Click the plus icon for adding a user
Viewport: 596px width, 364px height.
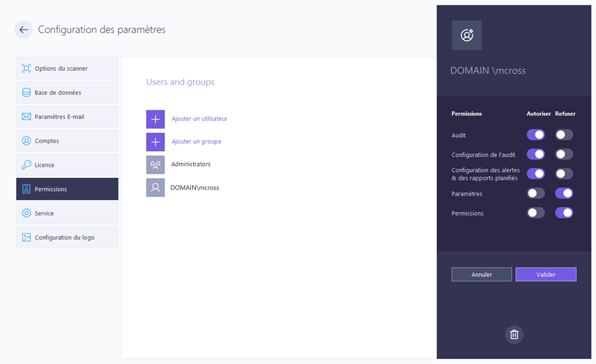[x=155, y=119]
